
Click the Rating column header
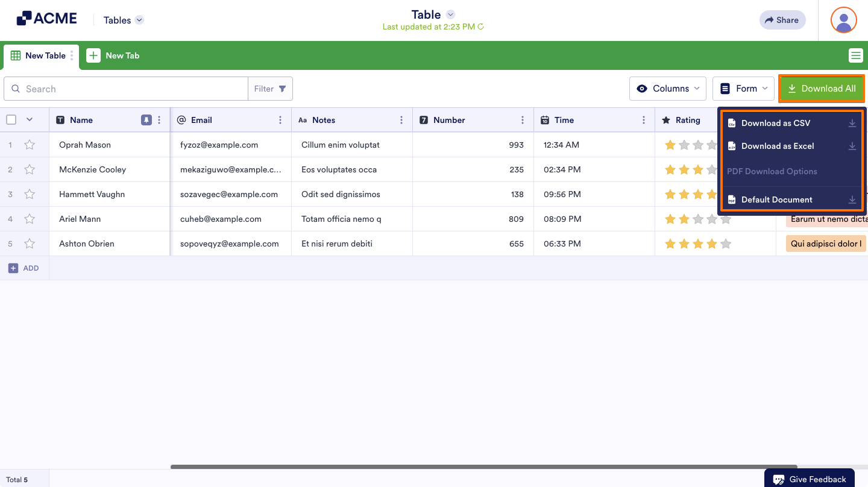tap(688, 120)
